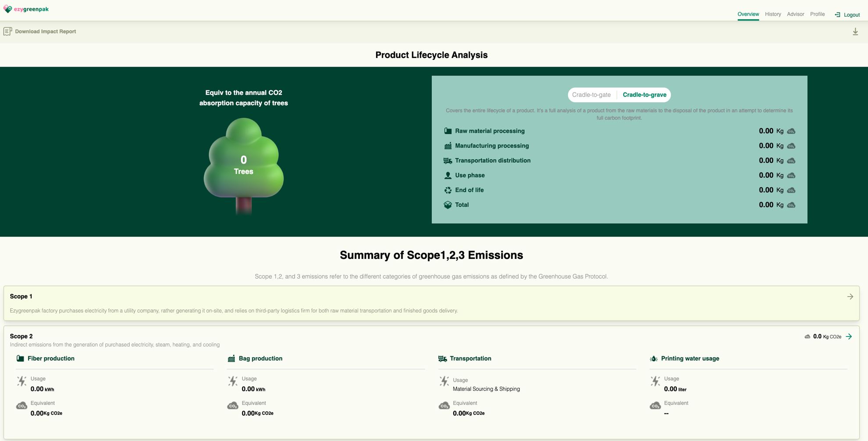The image size is (868, 441).
Task: Click the Transportation distribution truck icon
Action: coord(448,161)
